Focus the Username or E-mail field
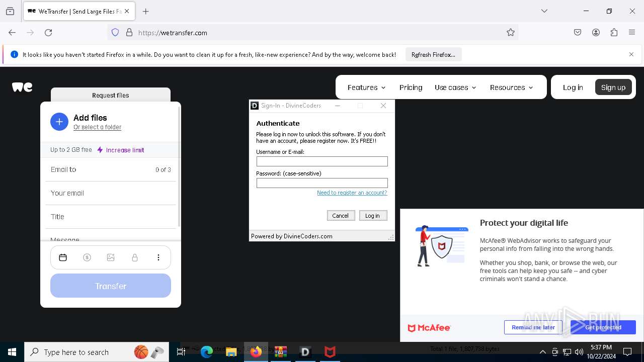644x362 pixels. (322, 161)
